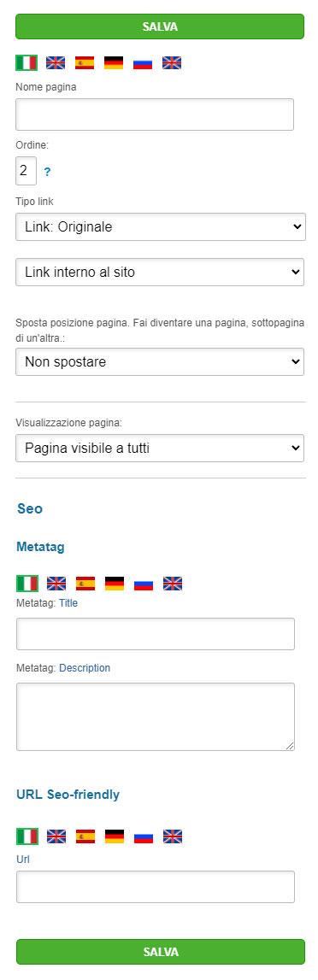Select Russian flag above Nome pagina
This screenshot has height=980, width=318.
(x=143, y=62)
